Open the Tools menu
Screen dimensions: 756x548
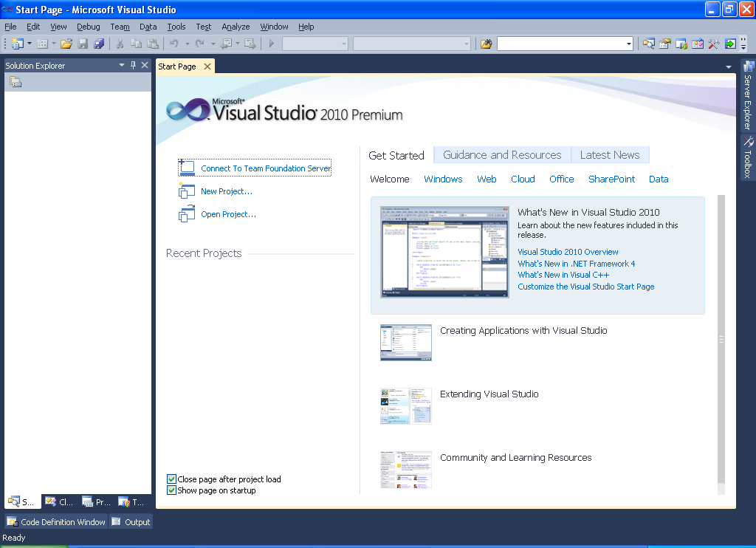click(176, 27)
